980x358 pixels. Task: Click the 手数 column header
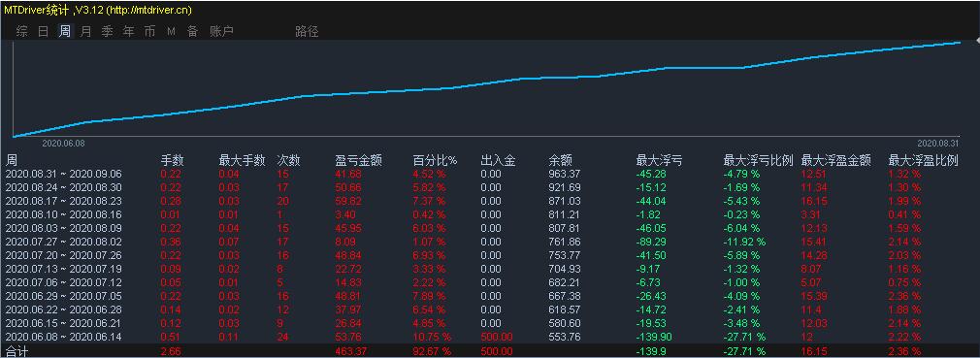(172, 161)
